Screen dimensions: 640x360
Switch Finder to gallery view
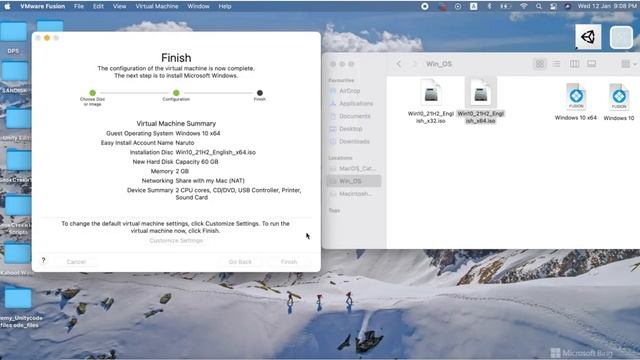point(591,64)
